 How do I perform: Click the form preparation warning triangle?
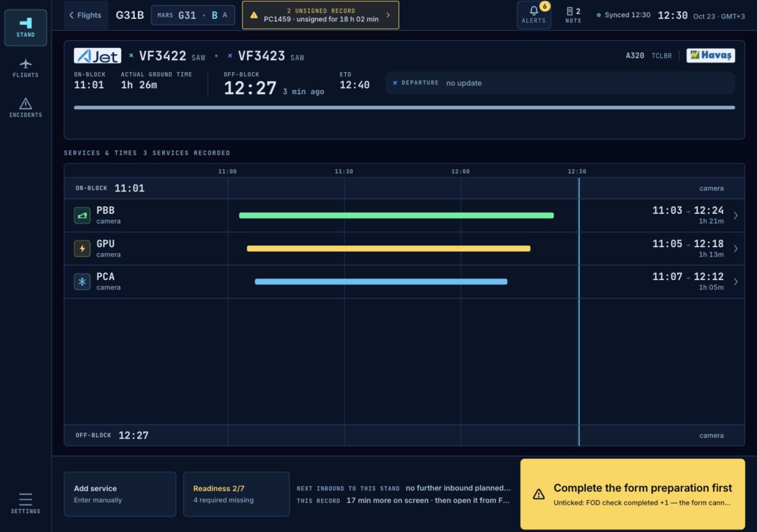pyautogui.click(x=539, y=494)
